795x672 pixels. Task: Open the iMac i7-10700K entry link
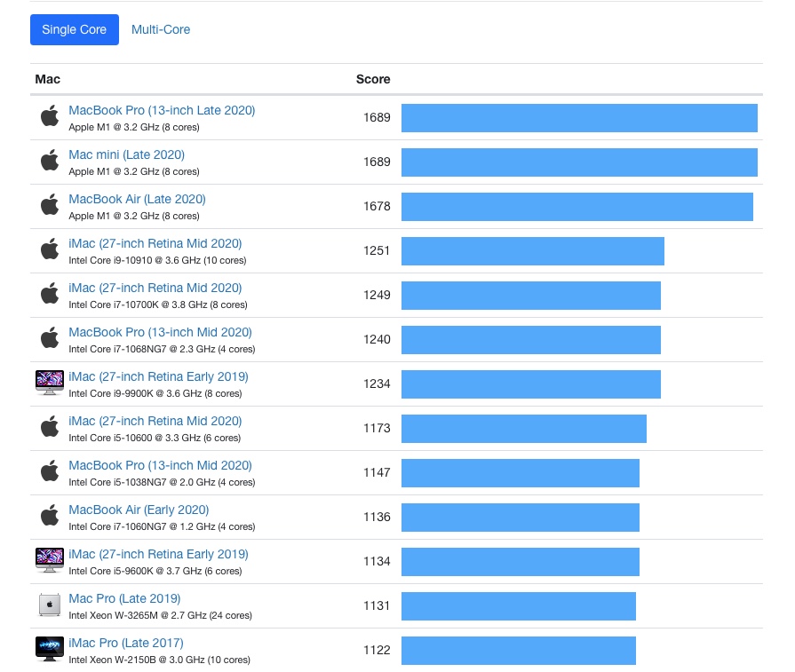pos(155,288)
